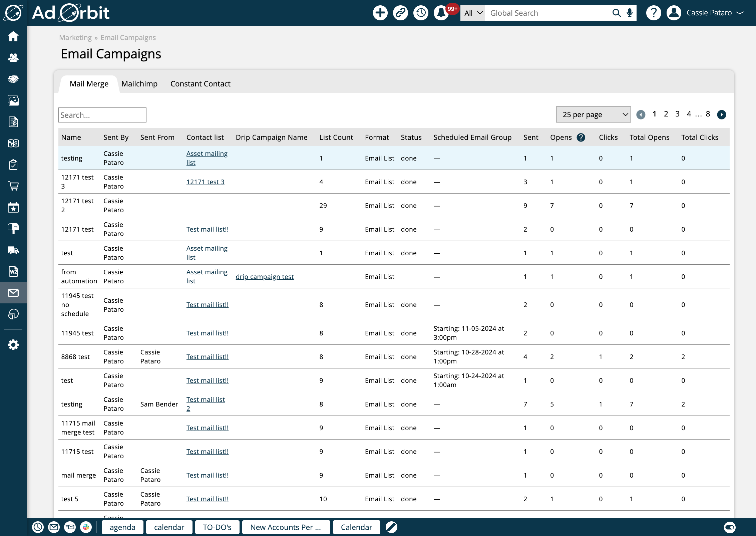
Task: Go to page 2 of results
Action: point(666,114)
